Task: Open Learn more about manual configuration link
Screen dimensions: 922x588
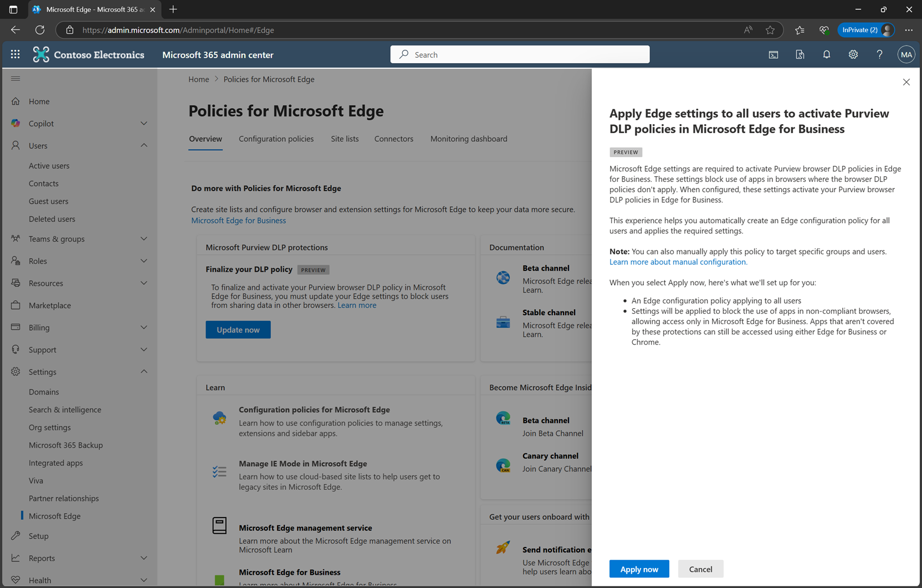Action: (x=678, y=262)
